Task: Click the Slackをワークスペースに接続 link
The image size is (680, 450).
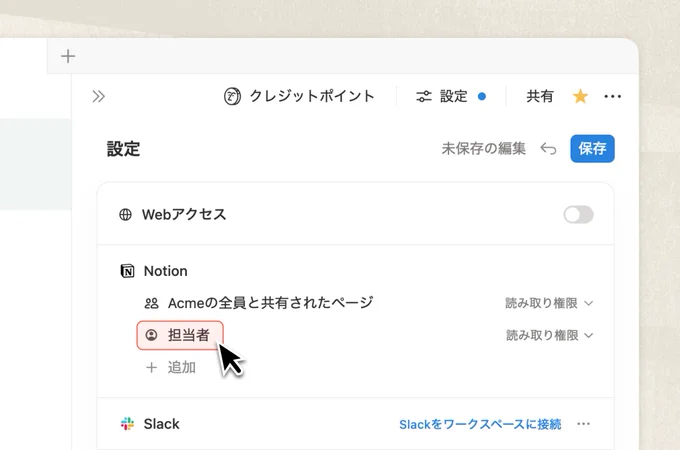Action: point(480,424)
